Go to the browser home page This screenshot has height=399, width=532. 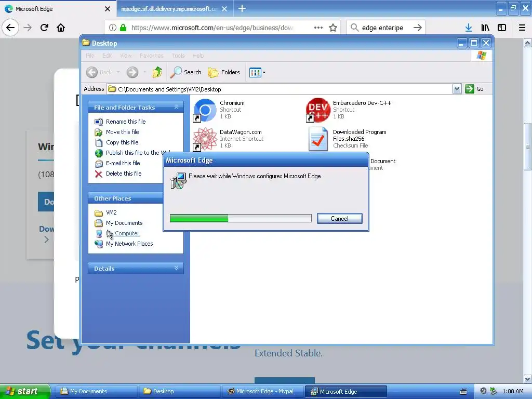coord(61,28)
